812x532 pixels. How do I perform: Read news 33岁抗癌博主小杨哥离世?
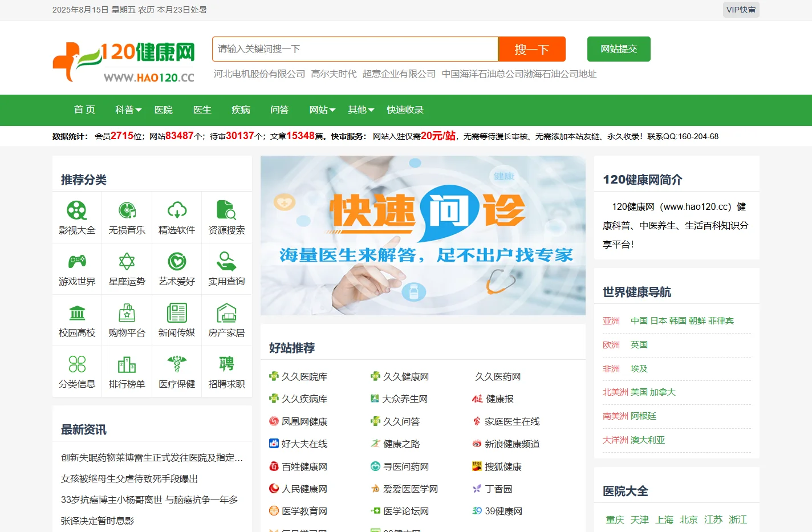point(149,500)
